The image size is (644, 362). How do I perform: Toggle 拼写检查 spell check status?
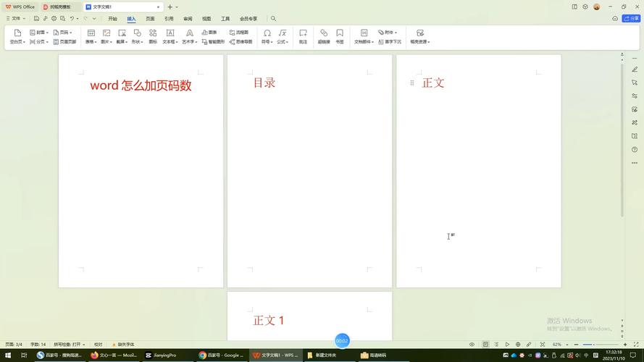tap(70, 345)
